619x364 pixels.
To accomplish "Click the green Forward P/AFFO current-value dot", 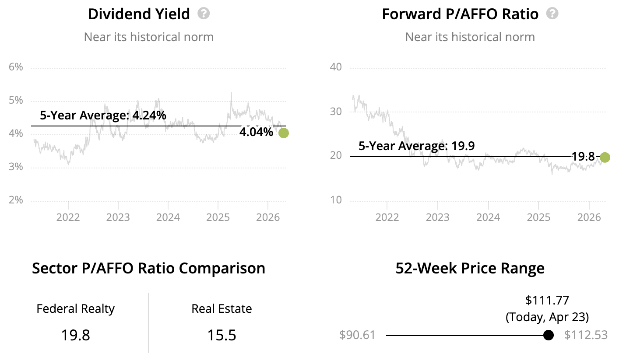I will tap(605, 157).
